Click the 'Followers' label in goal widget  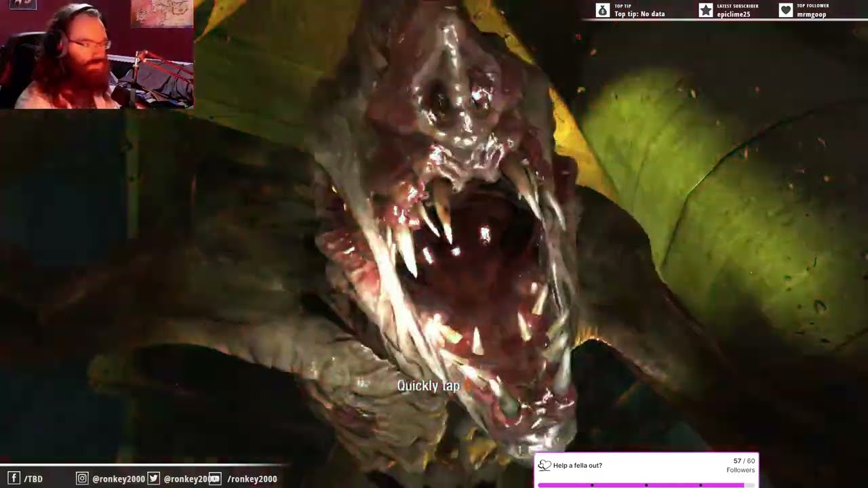click(x=741, y=470)
